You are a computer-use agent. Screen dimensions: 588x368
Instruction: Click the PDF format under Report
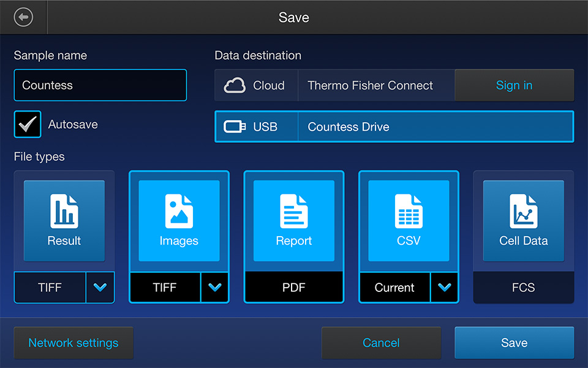293,287
